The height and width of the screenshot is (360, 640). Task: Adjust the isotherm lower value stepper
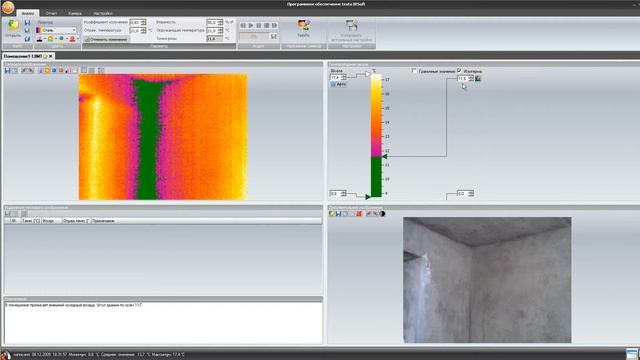471,193
